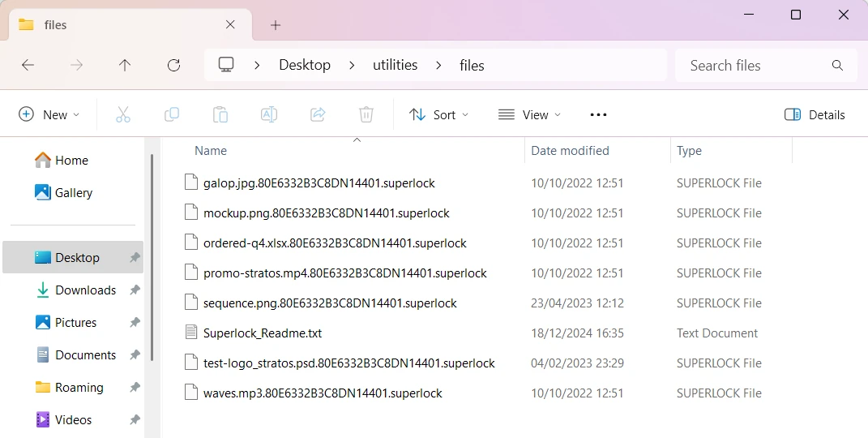
Task: Open the New dropdown menu
Action: tap(49, 114)
